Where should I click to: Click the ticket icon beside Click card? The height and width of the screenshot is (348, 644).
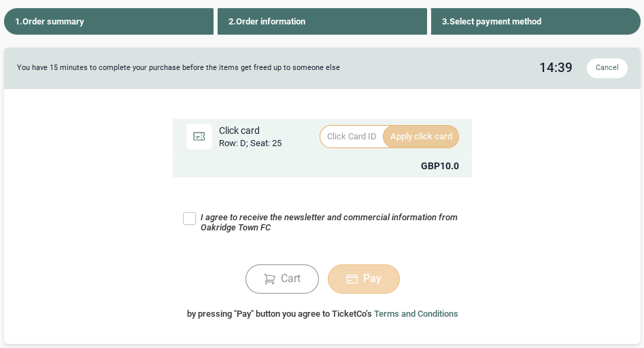[x=199, y=137]
